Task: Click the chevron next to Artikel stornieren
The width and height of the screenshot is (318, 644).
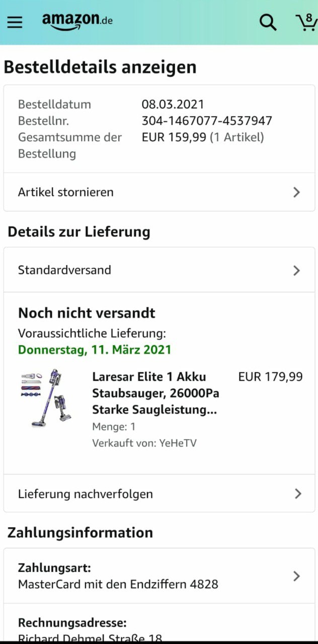Action: [x=296, y=192]
